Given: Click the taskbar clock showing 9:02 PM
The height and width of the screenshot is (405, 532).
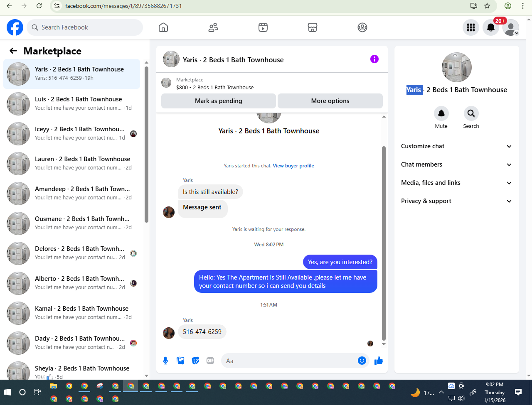Looking at the screenshot, I should tap(495, 392).
